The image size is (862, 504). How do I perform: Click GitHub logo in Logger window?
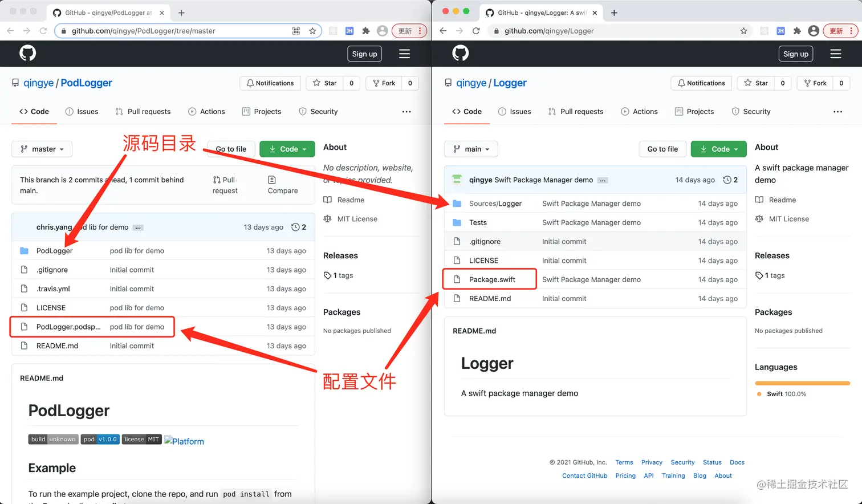[460, 53]
